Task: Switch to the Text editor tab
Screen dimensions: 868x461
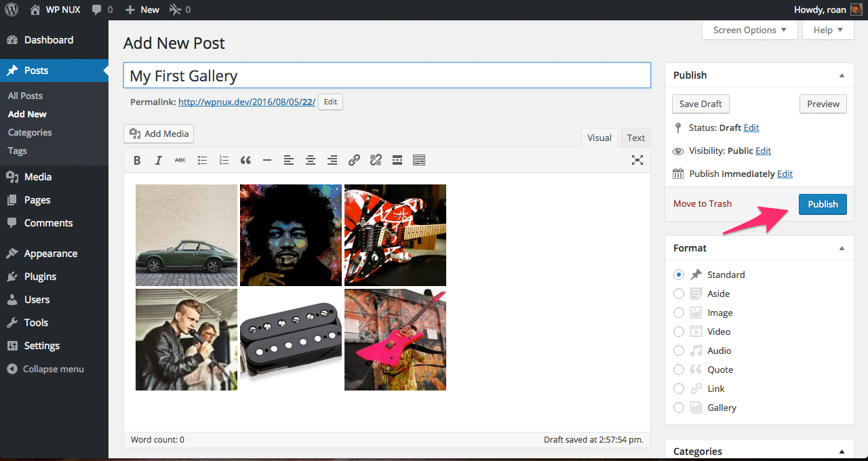Action: coord(636,138)
